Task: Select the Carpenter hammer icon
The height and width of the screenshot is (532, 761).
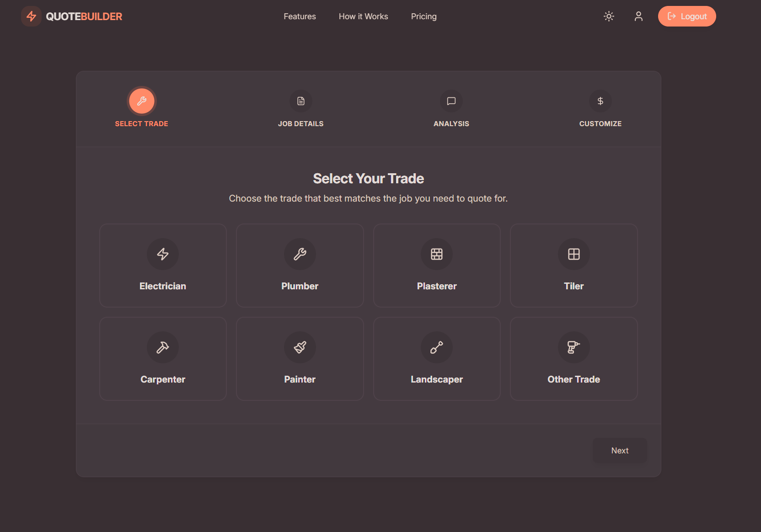Action: click(163, 347)
